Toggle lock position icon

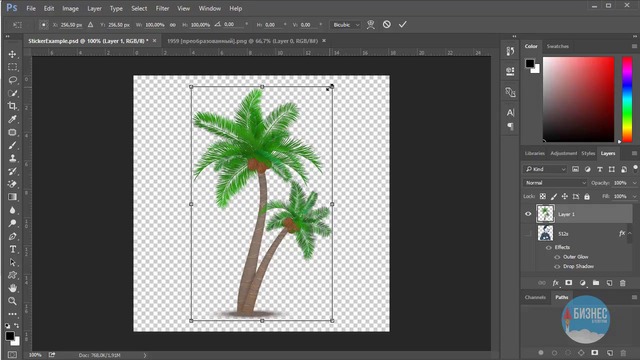coord(564,196)
